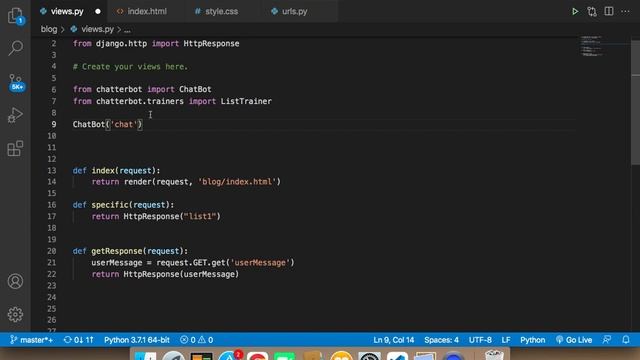Viewport: 640px width, 360px height.
Task: Synchronize changes in status bar
Action: coord(78,340)
